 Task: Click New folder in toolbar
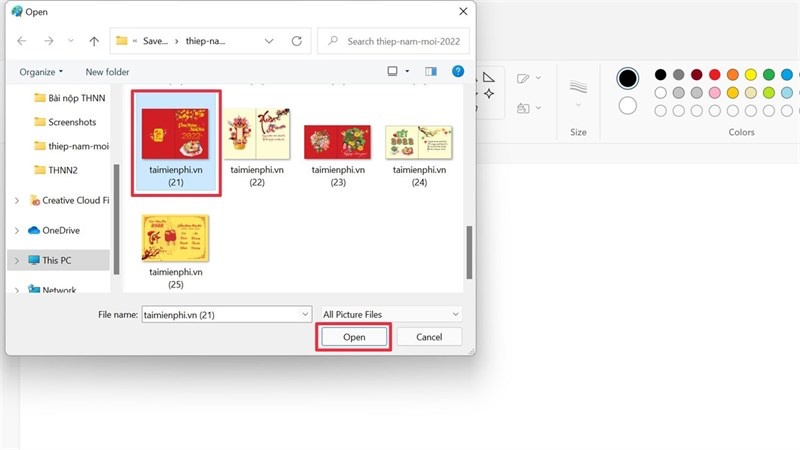107,72
